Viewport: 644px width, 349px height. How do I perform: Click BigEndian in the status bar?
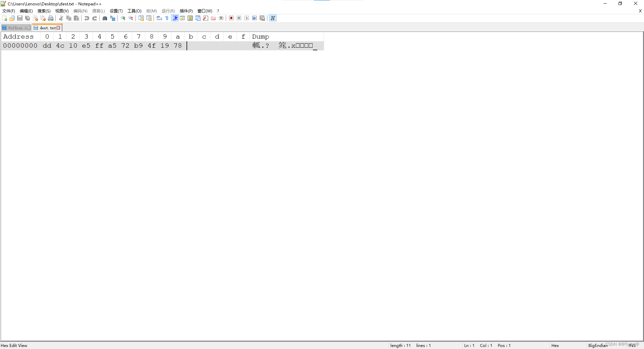[x=598, y=345]
